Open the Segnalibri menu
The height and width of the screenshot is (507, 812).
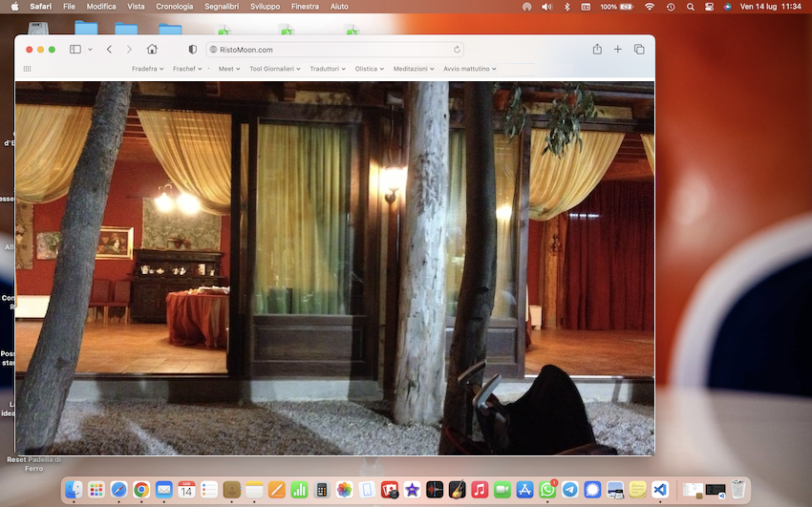coord(222,7)
